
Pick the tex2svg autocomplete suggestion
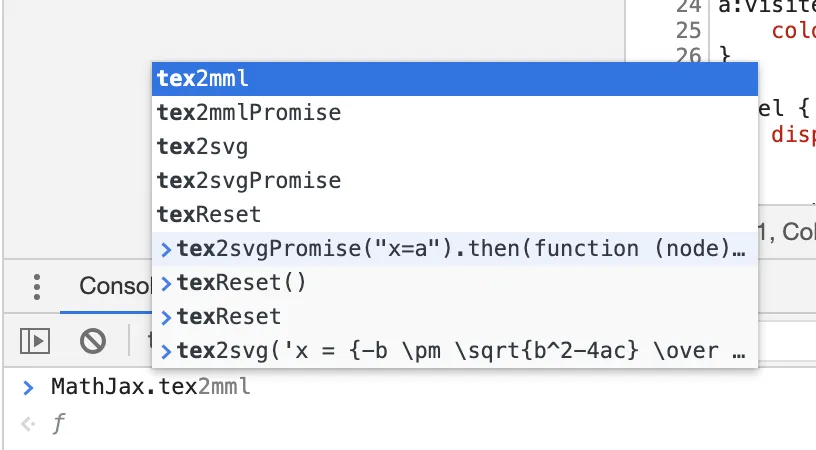point(455,147)
